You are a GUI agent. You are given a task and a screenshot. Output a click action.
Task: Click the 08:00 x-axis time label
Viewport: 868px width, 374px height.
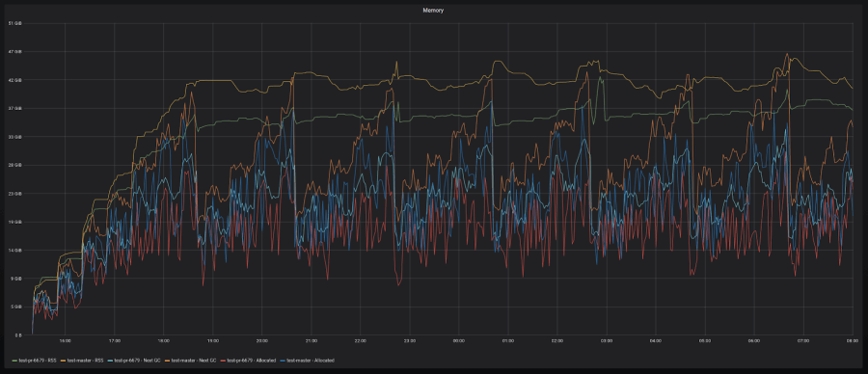pos(852,341)
